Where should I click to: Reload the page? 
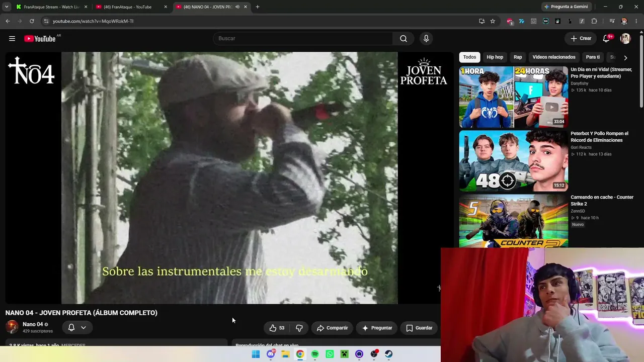pos(32,21)
